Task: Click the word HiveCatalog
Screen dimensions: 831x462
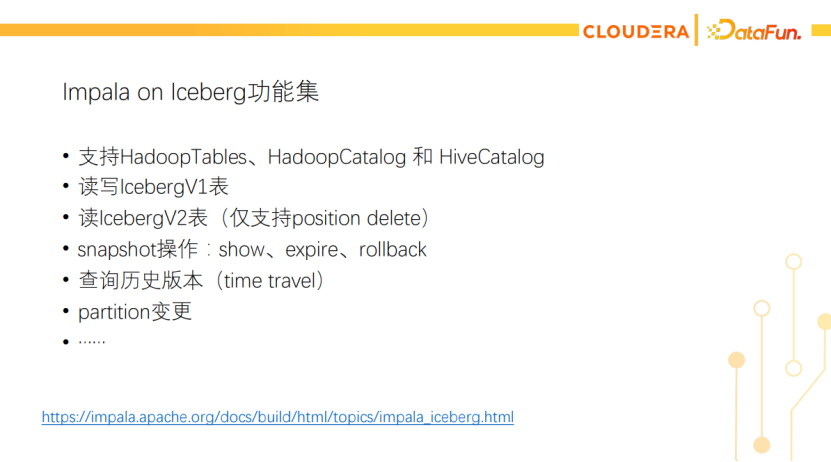Action: point(491,157)
